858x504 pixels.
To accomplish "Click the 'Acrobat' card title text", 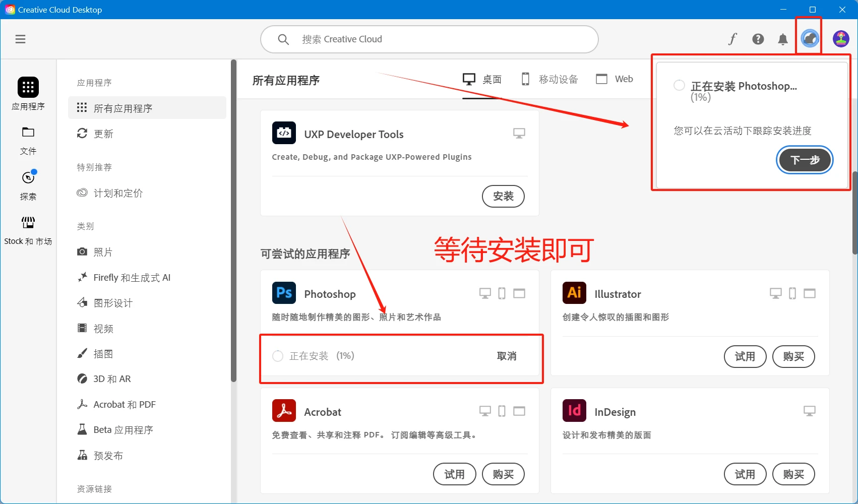I will 323,412.
